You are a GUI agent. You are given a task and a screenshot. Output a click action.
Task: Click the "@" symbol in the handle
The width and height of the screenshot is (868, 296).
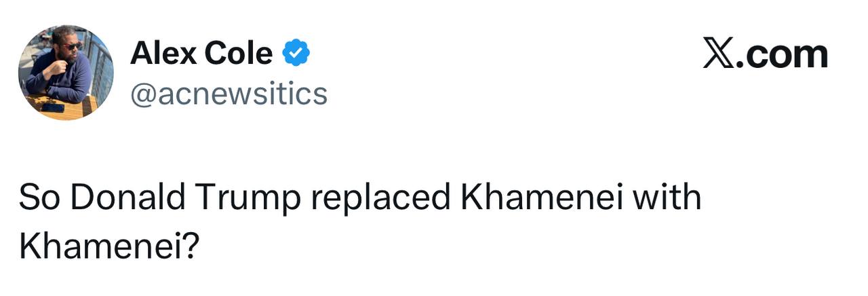pyautogui.click(x=144, y=94)
